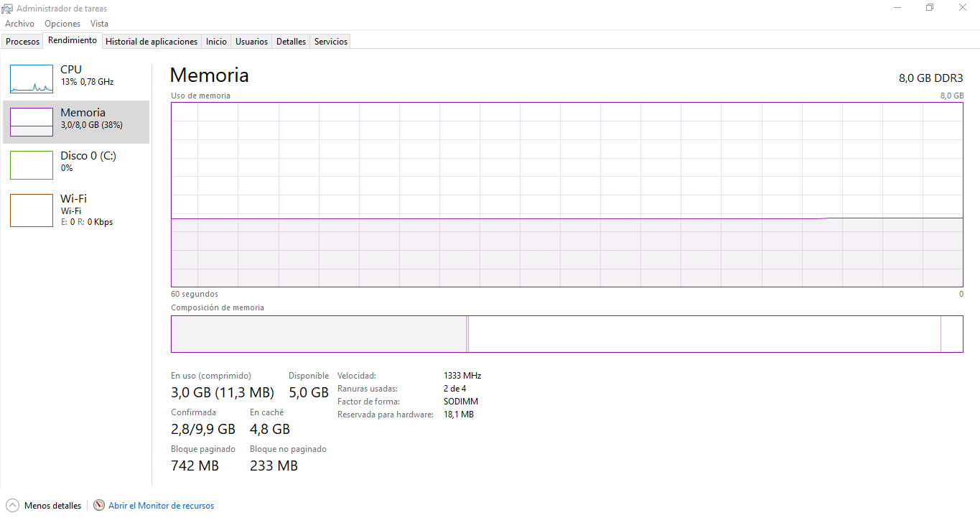The image size is (980, 523).
Task: Switch to Historial de aplicaciones tab
Action: pyautogui.click(x=151, y=42)
